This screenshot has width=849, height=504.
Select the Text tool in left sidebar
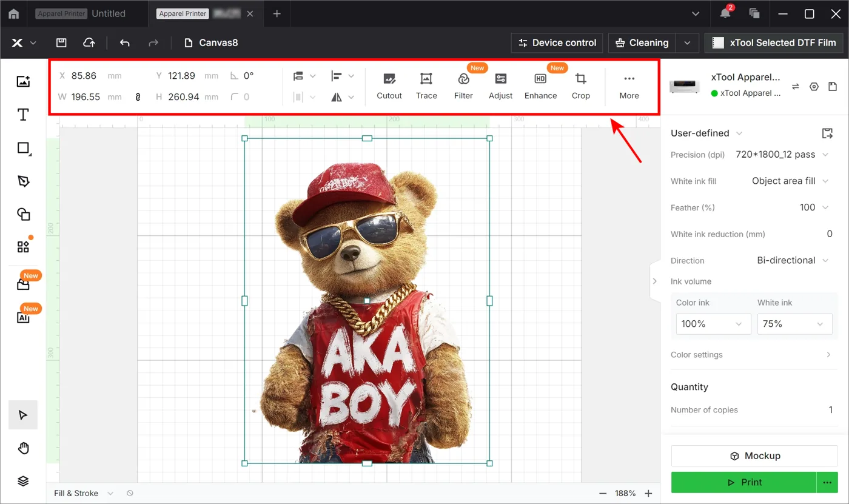pyautogui.click(x=23, y=115)
